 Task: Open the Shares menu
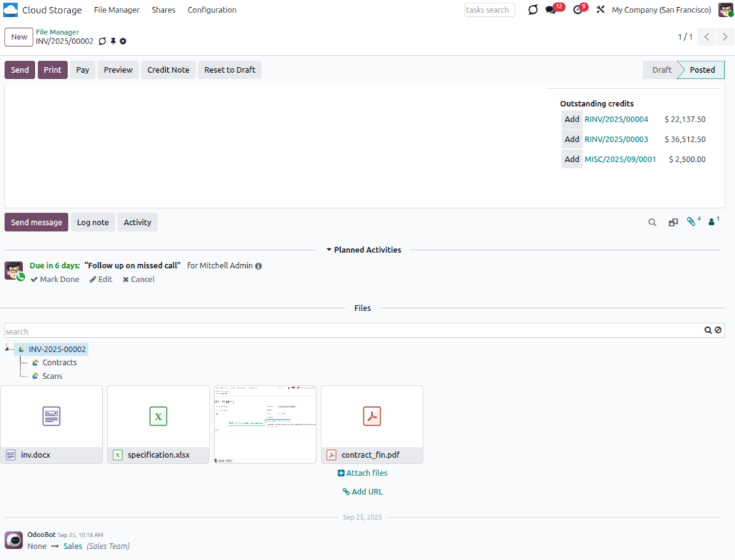(163, 10)
